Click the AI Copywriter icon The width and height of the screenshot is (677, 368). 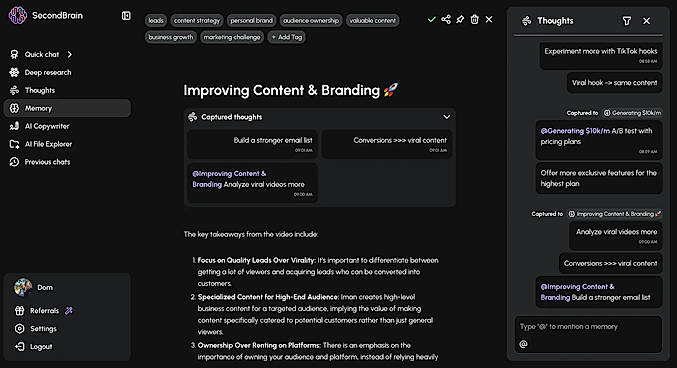tap(14, 126)
